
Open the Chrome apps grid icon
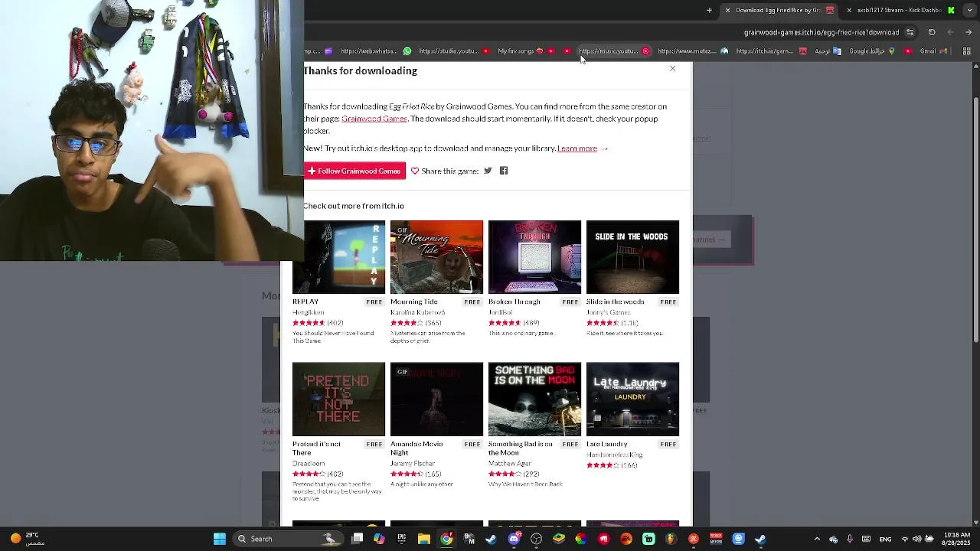[x=967, y=51]
